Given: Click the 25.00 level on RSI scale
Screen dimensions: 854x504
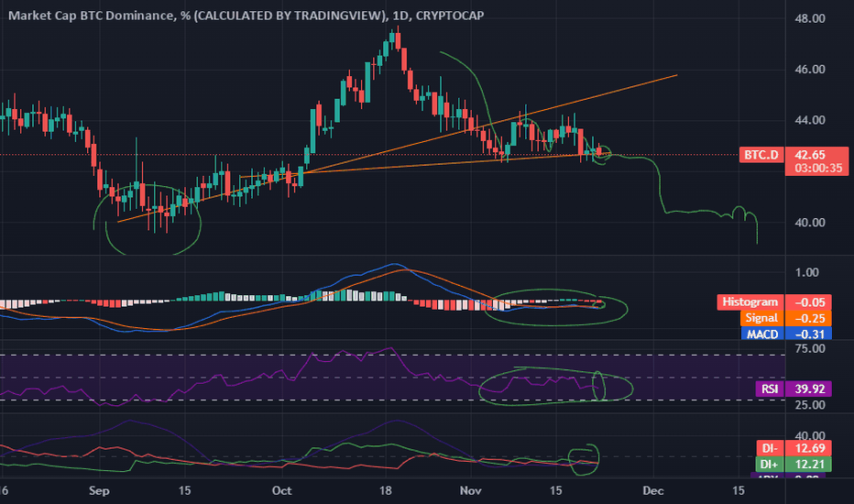Looking at the screenshot, I should click(810, 405).
